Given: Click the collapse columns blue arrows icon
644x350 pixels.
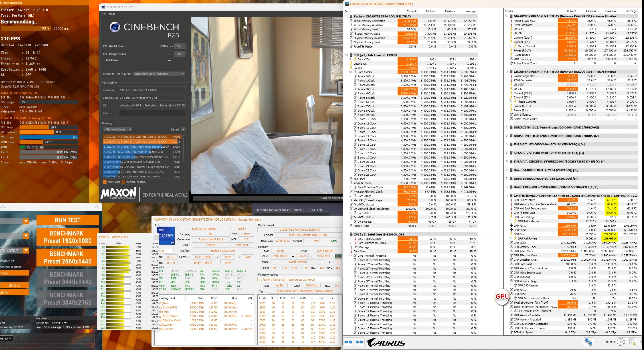Looking at the screenshot, I should 359,342.
